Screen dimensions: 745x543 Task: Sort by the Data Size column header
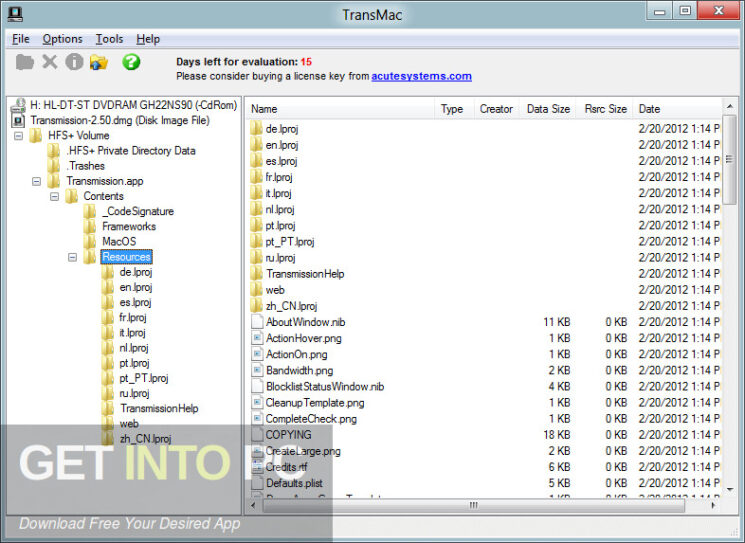[548, 109]
